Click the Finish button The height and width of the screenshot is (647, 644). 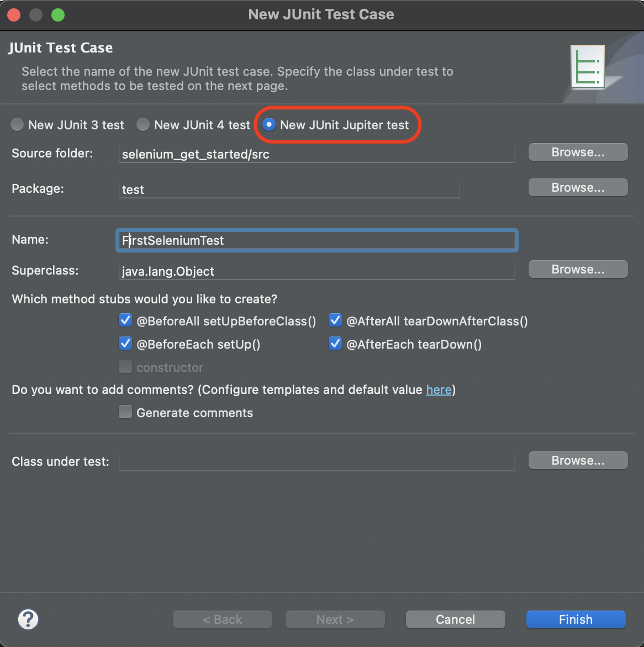(576, 619)
